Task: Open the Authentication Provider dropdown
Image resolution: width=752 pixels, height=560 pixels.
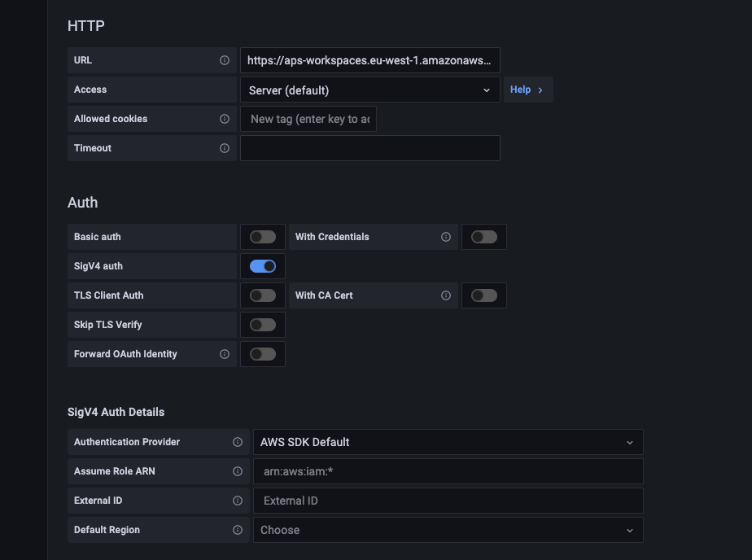Action: click(x=448, y=441)
